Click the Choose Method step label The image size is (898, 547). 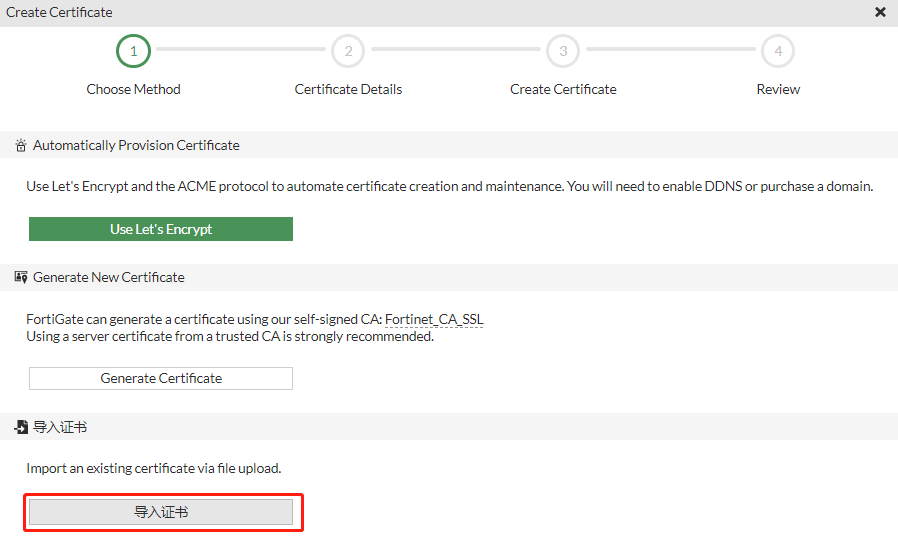click(133, 89)
